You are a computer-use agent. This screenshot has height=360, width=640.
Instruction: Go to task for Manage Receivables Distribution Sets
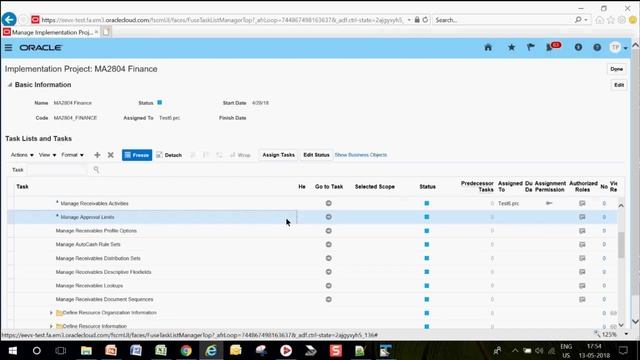click(329, 258)
